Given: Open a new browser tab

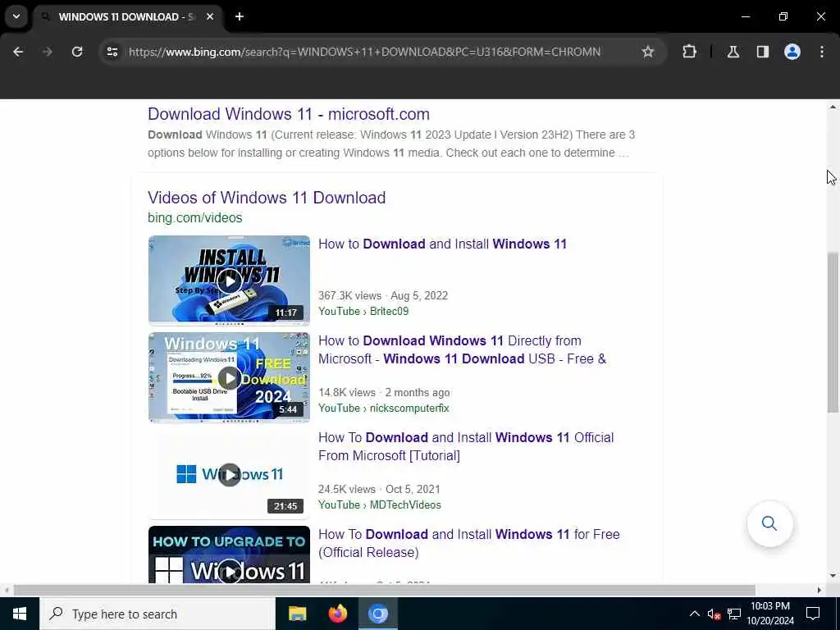Looking at the screenshot, I should [x=240, y=16].
